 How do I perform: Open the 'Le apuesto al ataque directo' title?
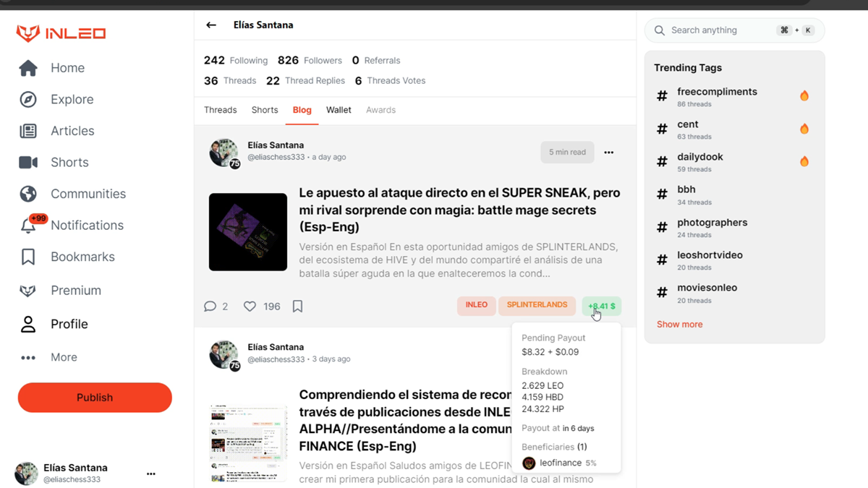click(x=459, y=210)
